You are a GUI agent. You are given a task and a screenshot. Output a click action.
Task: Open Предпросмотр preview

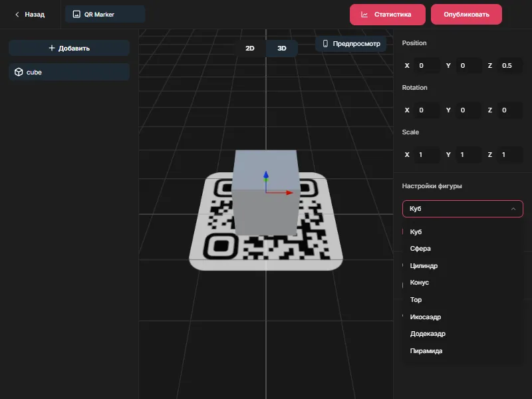pos(351,44)
